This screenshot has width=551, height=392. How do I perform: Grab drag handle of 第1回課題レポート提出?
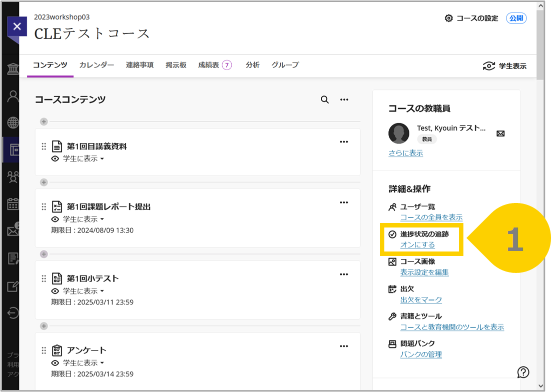tap(44, 206)
